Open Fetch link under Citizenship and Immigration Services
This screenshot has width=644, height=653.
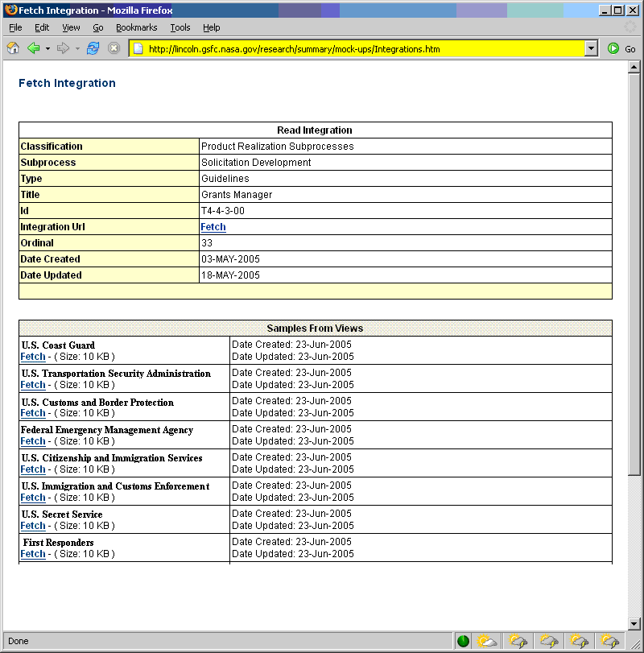click(x=33, y=469)
